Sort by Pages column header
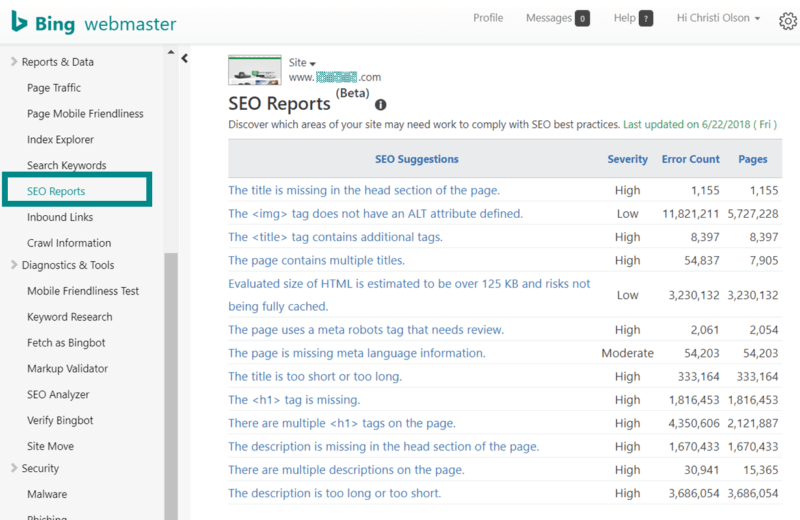The image size is (800, 520). tap(753, 159)
